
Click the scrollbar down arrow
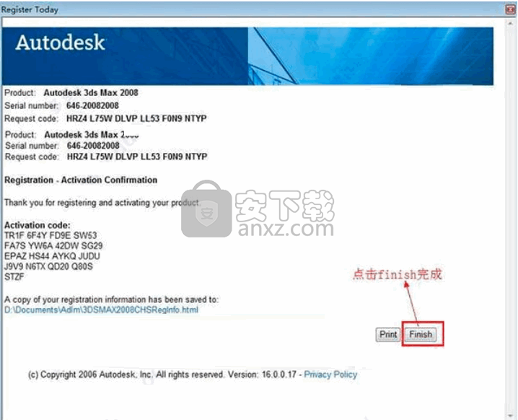[x=512, y=415]
